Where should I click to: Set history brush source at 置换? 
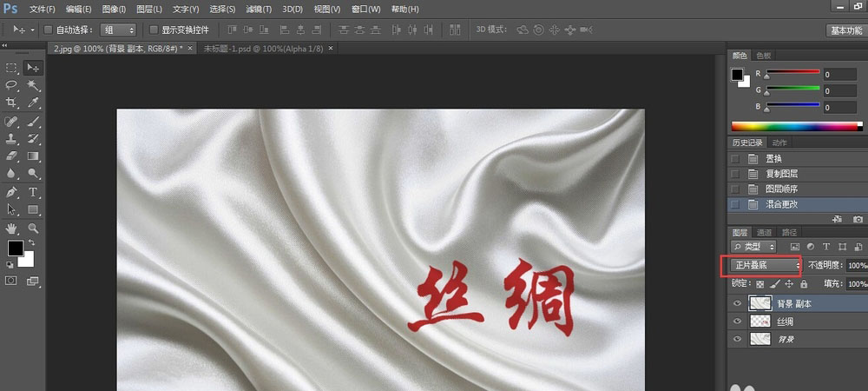[x=735, y=159]
